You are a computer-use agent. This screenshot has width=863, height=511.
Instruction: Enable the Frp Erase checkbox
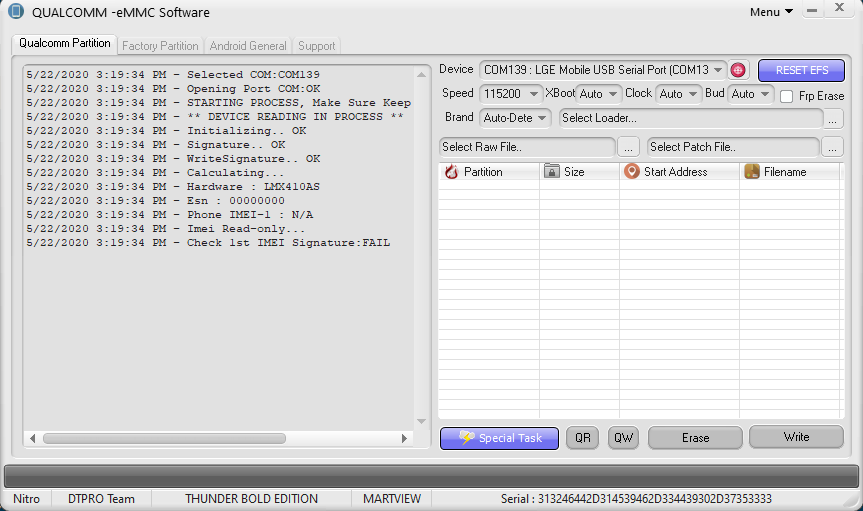coord(786,96)
